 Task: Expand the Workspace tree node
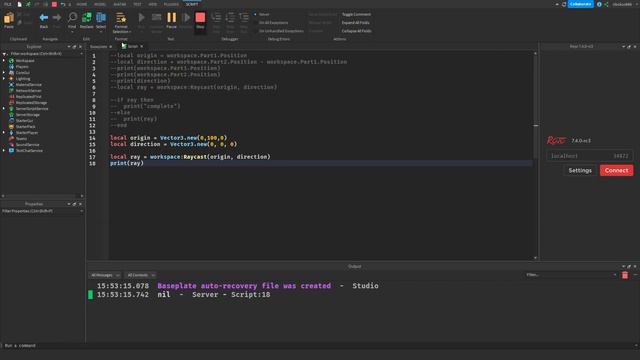click(x=4, y=60)
